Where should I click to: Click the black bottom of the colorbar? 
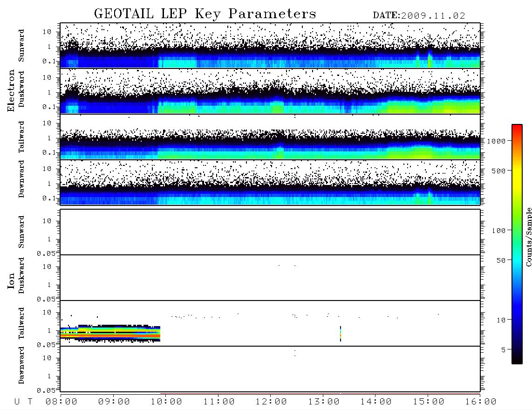coord(517,358)
